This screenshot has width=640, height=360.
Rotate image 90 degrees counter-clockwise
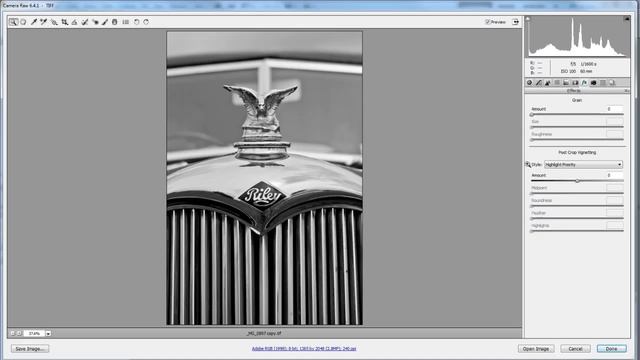coord(136,22)
